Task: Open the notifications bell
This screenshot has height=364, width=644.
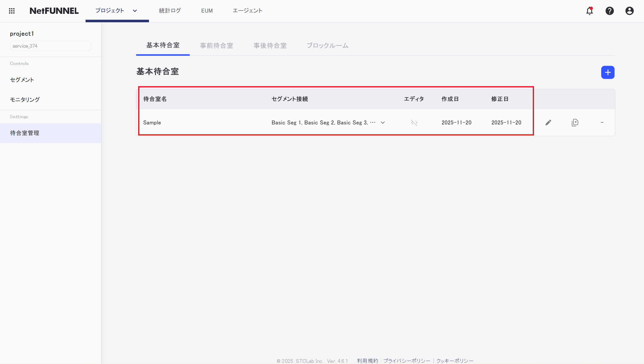Action: 590,11
